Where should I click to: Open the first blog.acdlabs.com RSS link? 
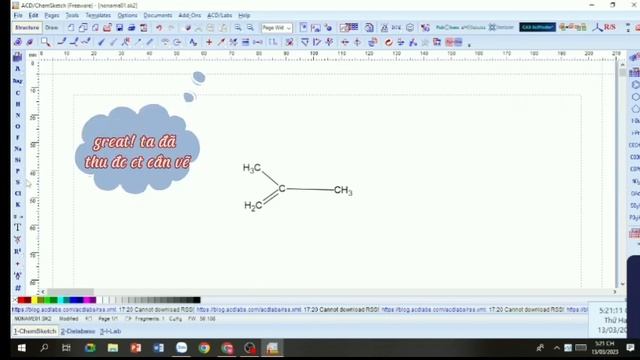pyautogui.click(x=64, y=310)
